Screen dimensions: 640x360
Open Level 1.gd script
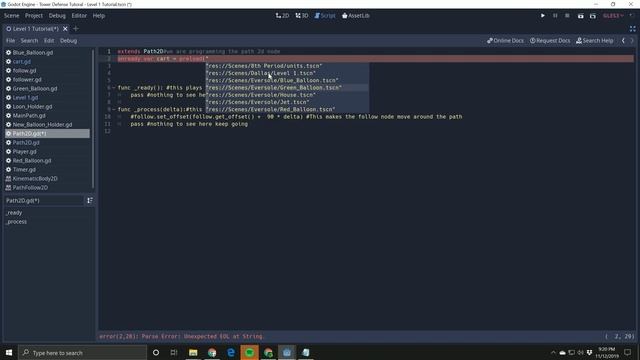point(47,98)
